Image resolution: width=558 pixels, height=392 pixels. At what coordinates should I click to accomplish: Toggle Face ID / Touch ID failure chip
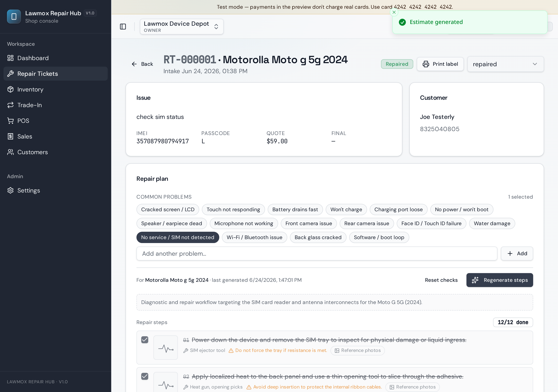pos(431,223)
